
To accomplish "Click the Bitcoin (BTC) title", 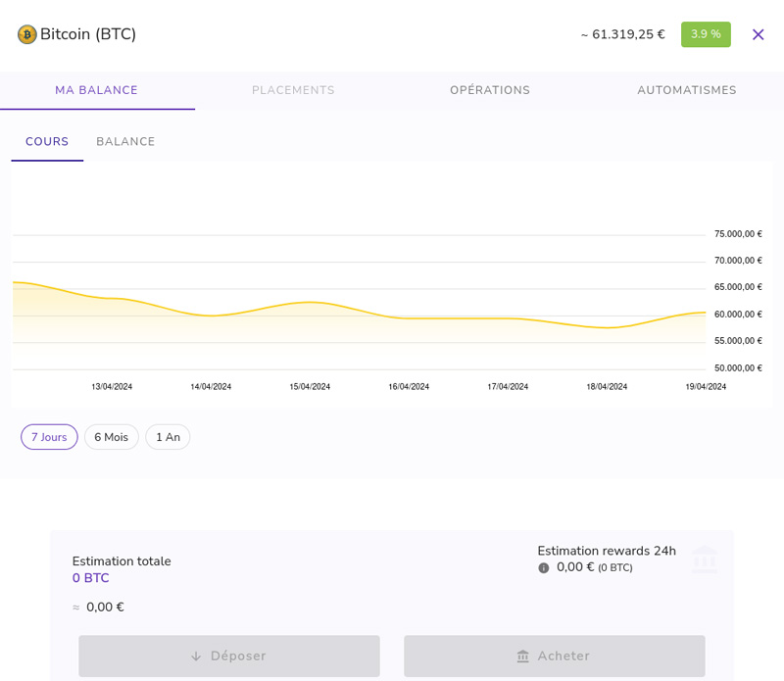I will pyautogui.click(x=88, y=34).
